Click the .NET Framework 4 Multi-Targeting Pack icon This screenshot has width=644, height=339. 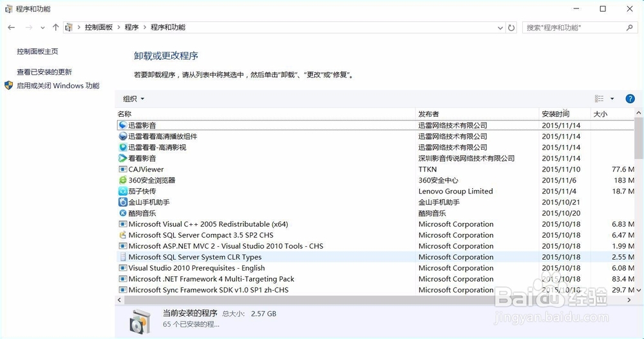click(122, 278)
